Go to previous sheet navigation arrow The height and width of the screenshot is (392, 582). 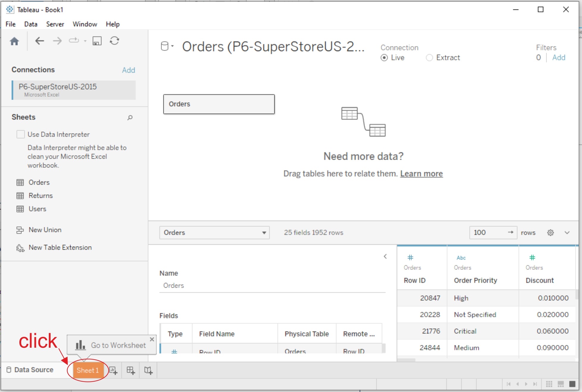click(517, 384)
